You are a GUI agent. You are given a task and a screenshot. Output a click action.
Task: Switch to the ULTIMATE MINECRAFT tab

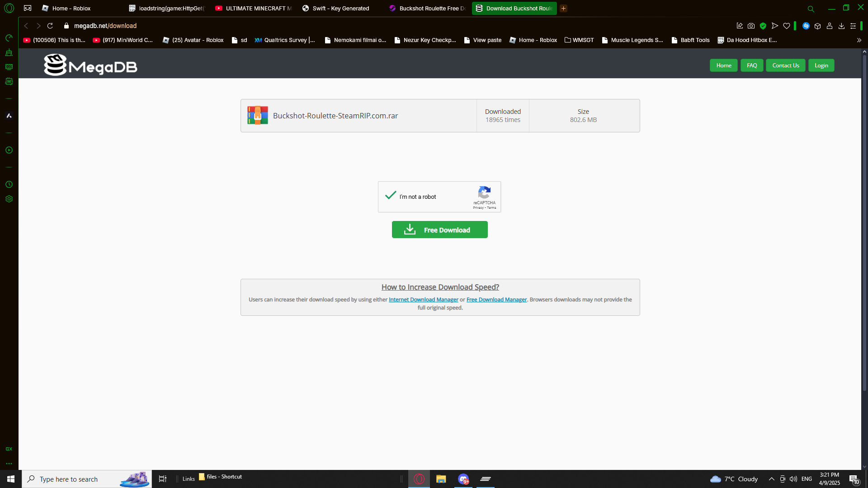click(x=254, y=8)
